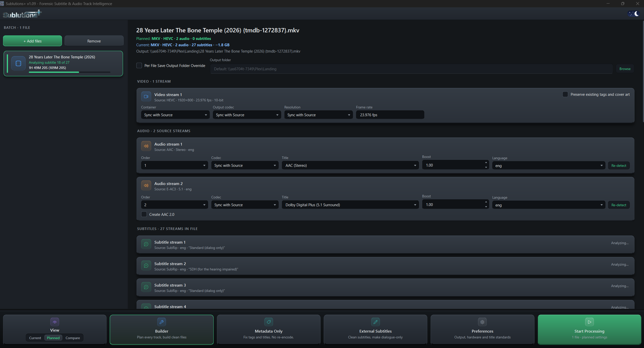
Task: Check Preserve existing tags and cover art
Action: pyautogui.click(x=565, y=94)
